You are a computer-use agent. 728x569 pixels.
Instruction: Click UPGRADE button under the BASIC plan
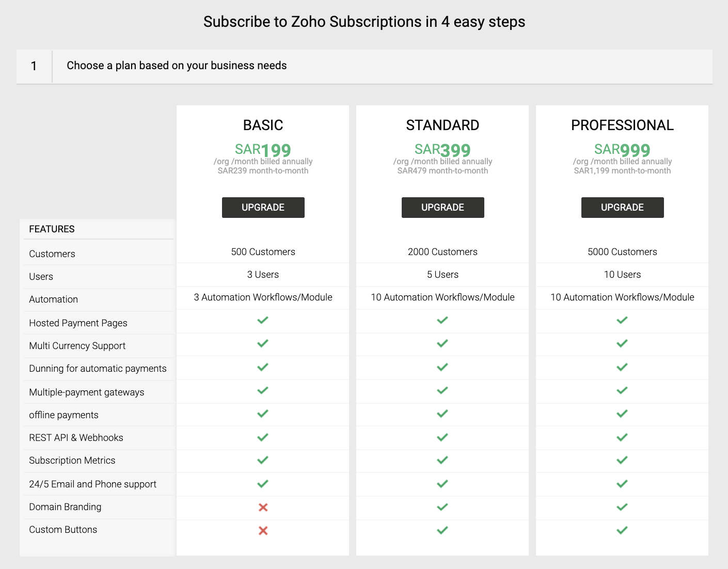263,208
